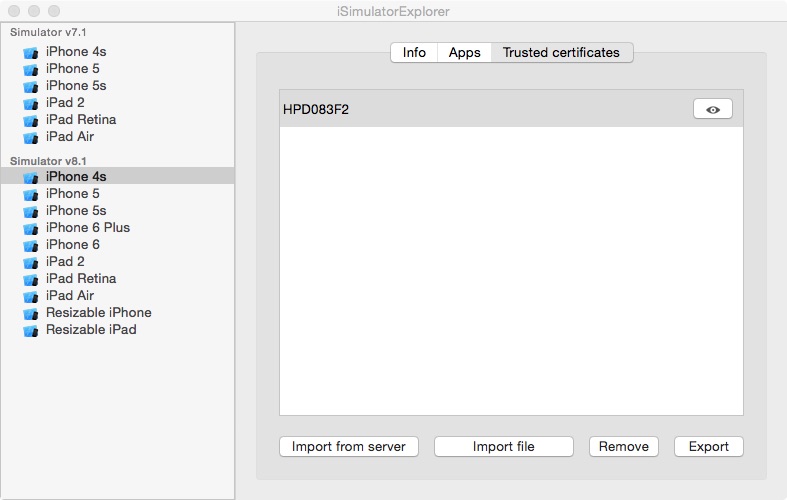Select iPhone 4s under Simulator v7.1
787x500 pixels.
pos(117,52)
